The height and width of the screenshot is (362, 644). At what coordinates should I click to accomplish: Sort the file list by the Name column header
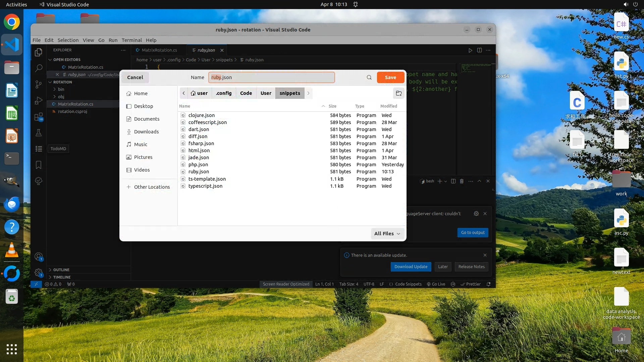[184, 106]
